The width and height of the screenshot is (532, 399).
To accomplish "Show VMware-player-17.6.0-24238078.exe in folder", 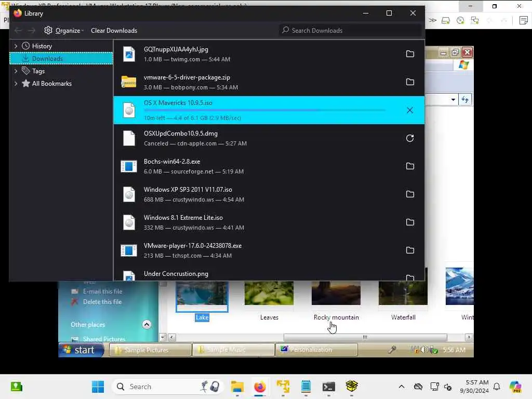I will click(x=410, y=250).
